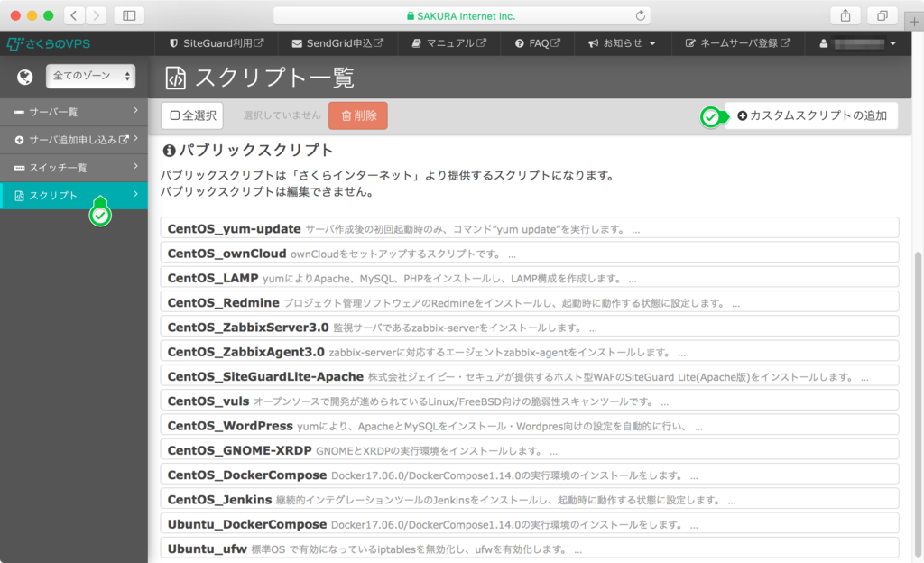Click the globe icon atop the sidebar
The image size is (924, 563).
[x=24, y=77]
